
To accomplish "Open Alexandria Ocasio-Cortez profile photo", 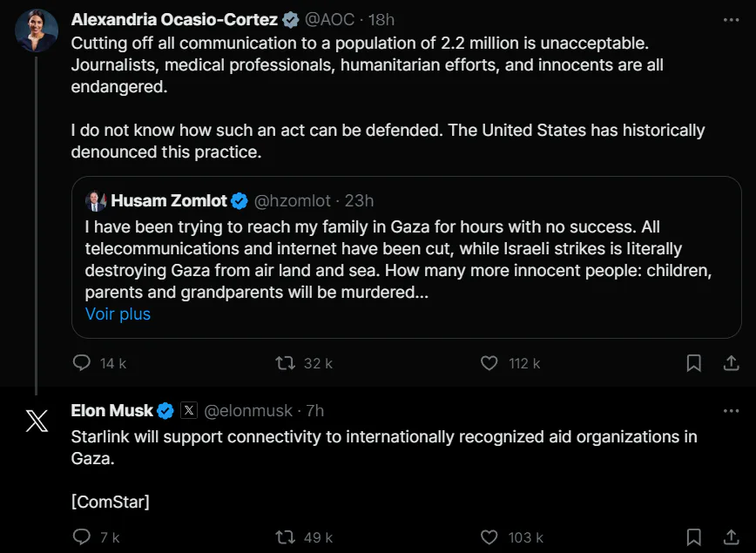I will pos(37,30).
